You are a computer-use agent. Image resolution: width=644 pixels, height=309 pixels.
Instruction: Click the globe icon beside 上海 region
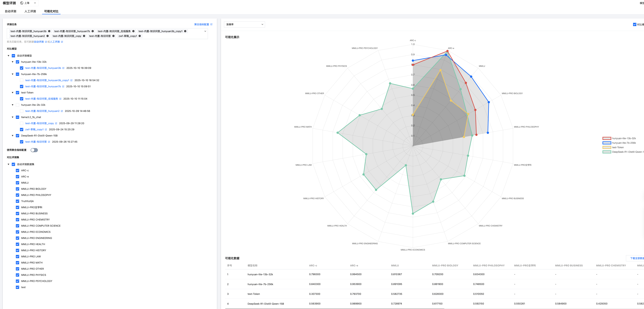[22, 3]
